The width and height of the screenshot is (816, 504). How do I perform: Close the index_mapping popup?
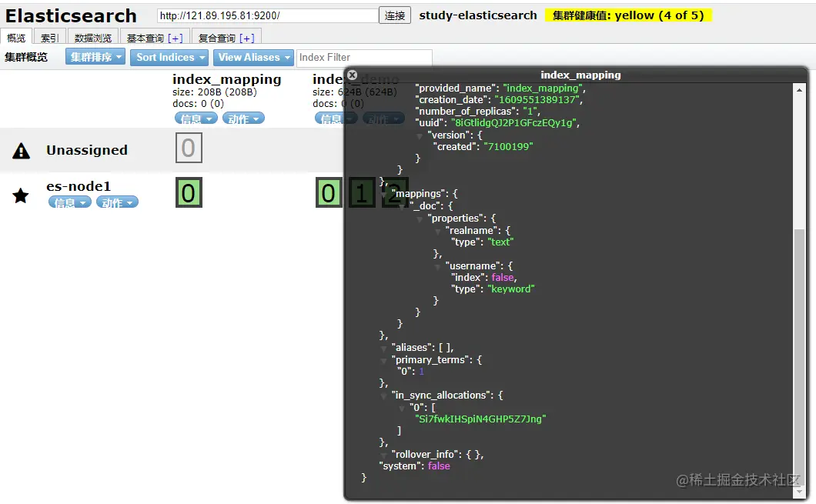coord(353,75)
